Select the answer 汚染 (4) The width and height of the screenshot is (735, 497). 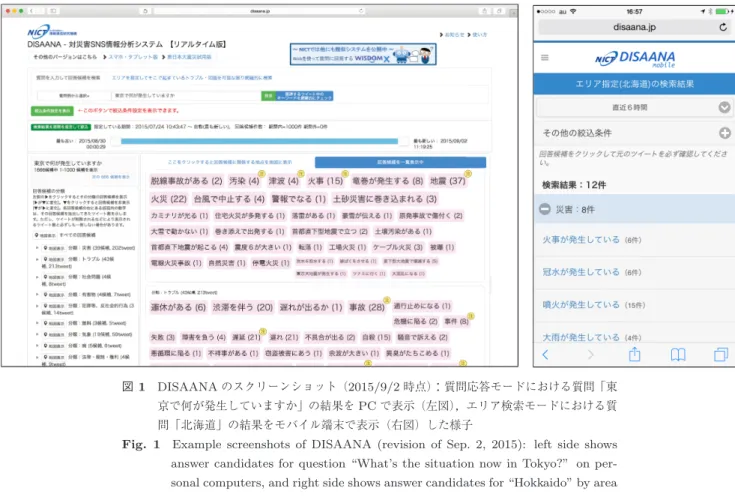coord(244,181)
